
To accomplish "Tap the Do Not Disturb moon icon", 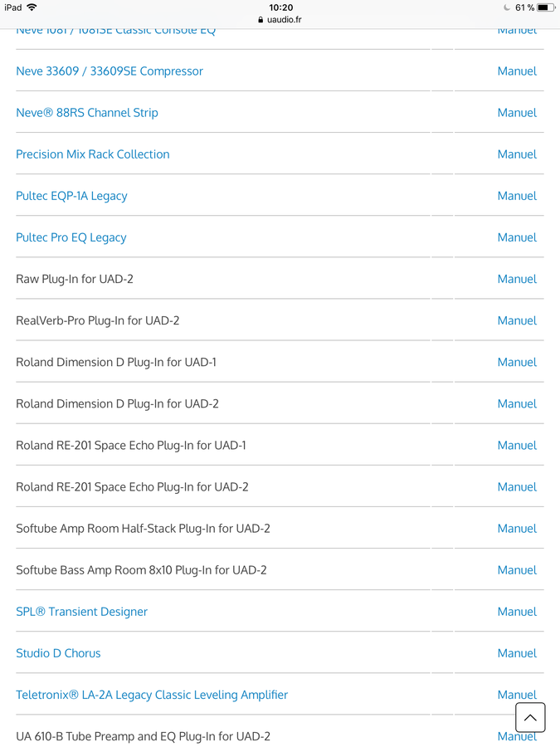I will point(507,7).
